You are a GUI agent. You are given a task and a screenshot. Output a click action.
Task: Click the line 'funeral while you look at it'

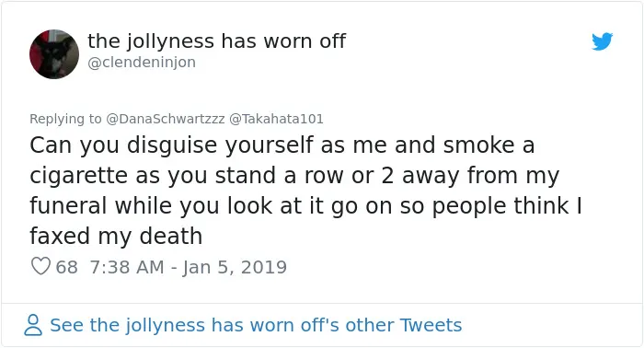tap(306, 206)
